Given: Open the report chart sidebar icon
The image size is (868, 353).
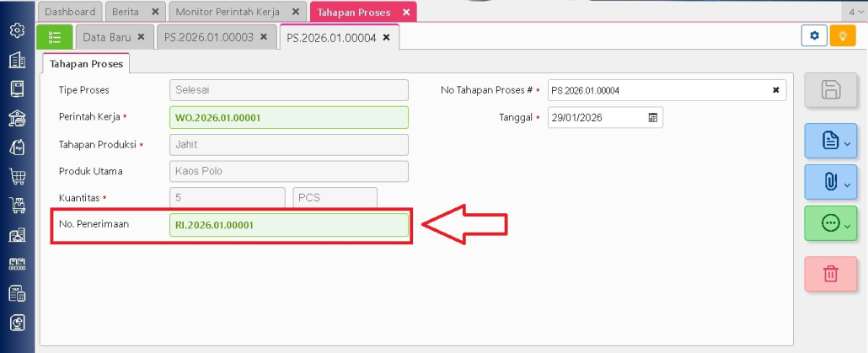Looking at the screenshot, I should pos(17,322).
